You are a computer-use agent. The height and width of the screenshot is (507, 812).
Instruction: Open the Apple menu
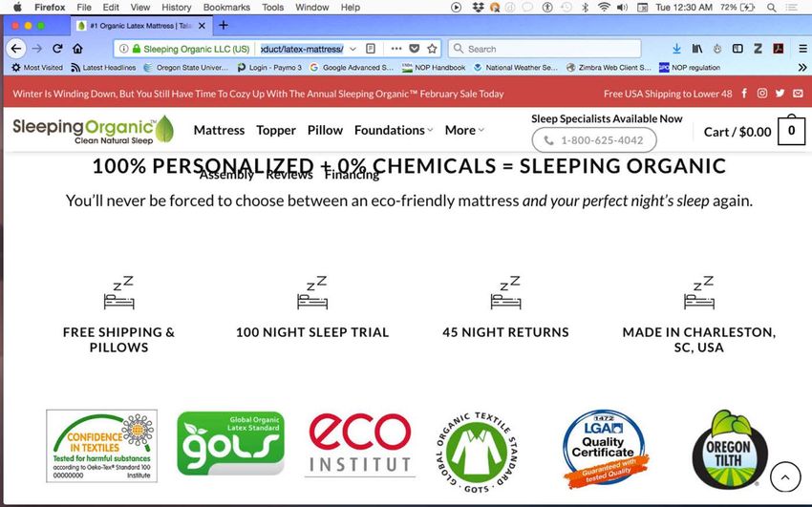(17, 8)
